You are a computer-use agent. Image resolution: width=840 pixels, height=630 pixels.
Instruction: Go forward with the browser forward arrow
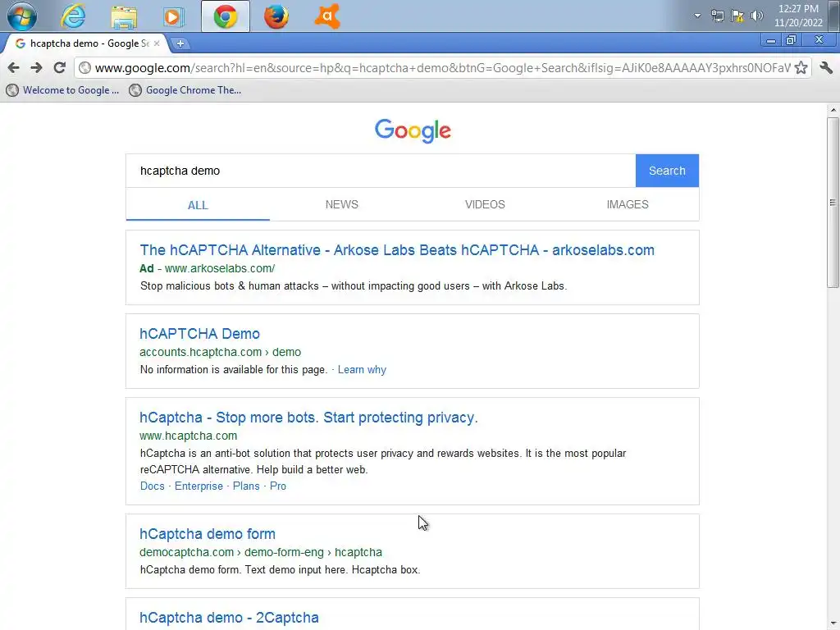click(x=36, y=67)
